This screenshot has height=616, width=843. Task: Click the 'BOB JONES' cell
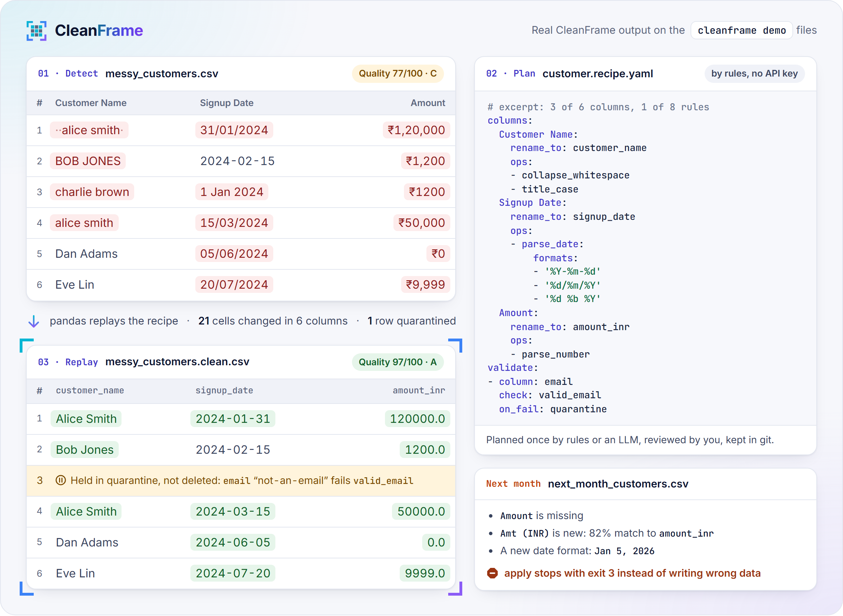88,161
